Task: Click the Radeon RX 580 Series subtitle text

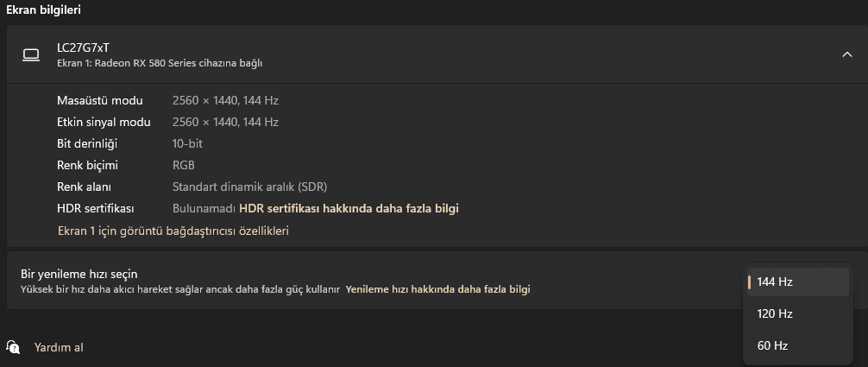Action: pyautogui.click(x=159, y=63)
